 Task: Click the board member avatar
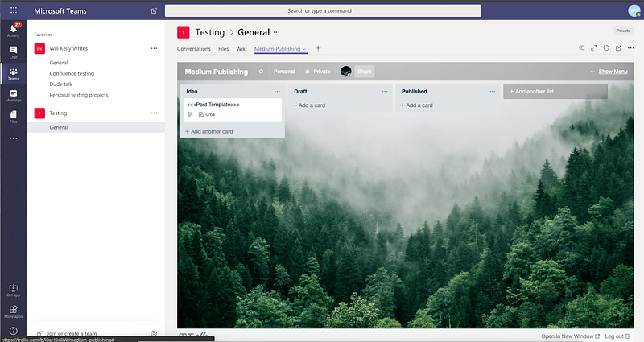[x=346, y=72]
